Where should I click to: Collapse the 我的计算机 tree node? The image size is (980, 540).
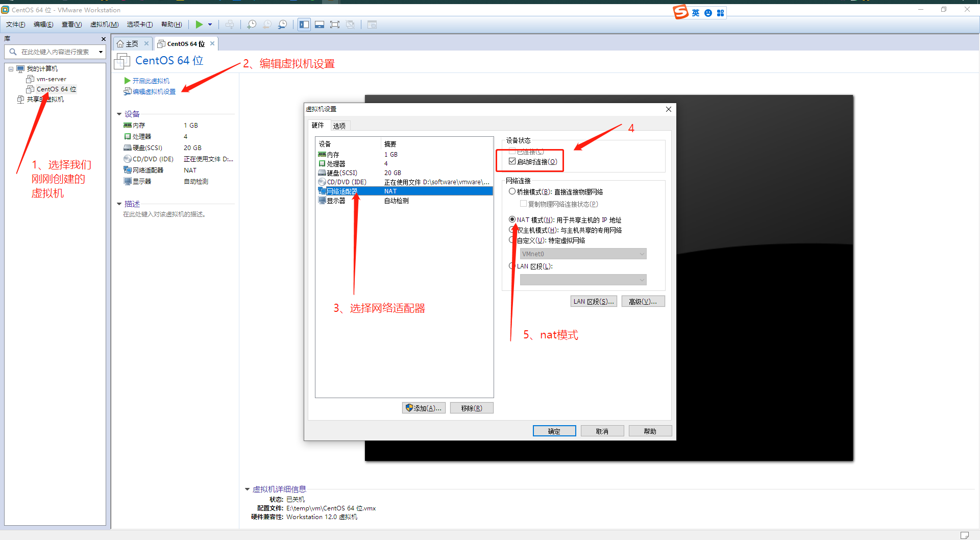point(11,68)
